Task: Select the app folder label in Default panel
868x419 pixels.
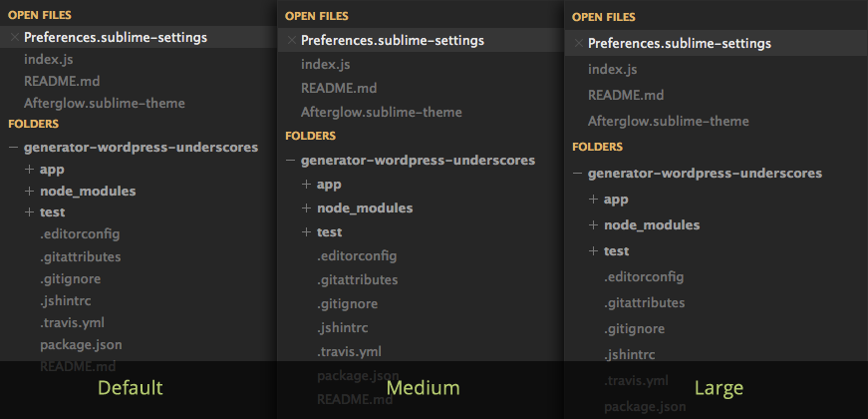Action: point(52,170)
